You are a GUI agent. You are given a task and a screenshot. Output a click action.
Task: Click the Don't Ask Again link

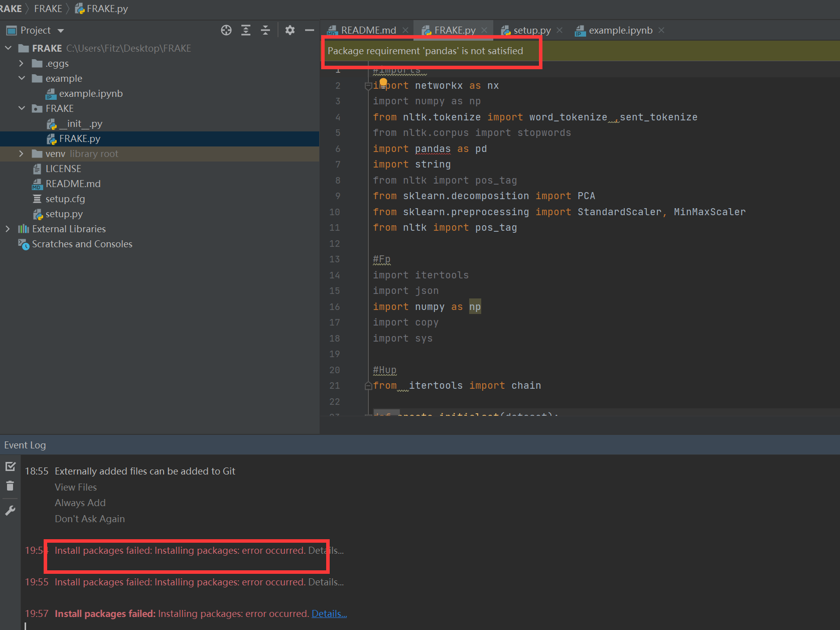pos(90,519)
